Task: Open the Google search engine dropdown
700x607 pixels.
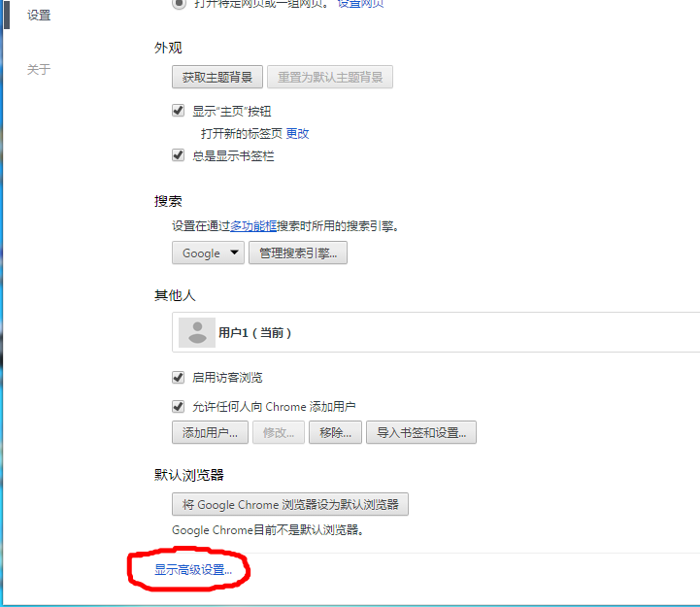Action: 208,253
